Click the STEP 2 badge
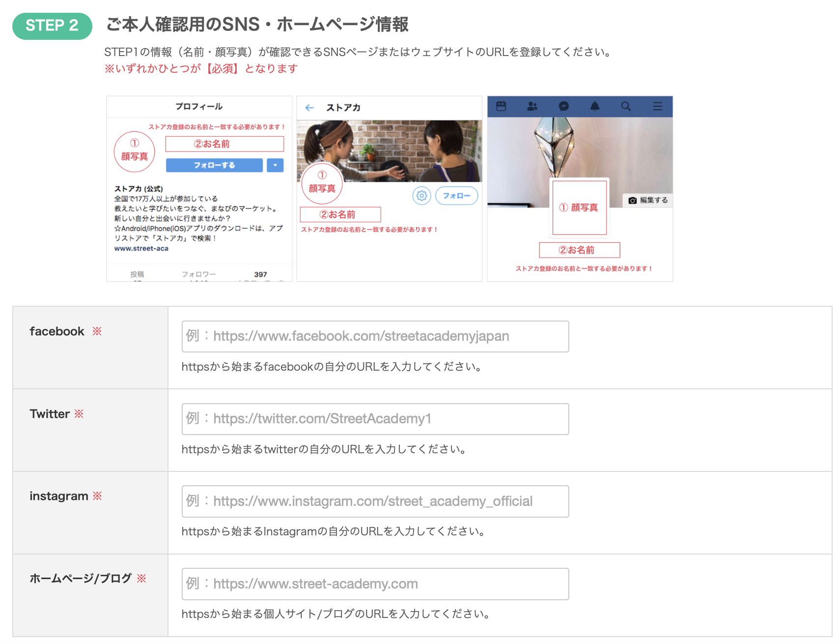Viewport: 840px width, 644px height. coord(52,26)
